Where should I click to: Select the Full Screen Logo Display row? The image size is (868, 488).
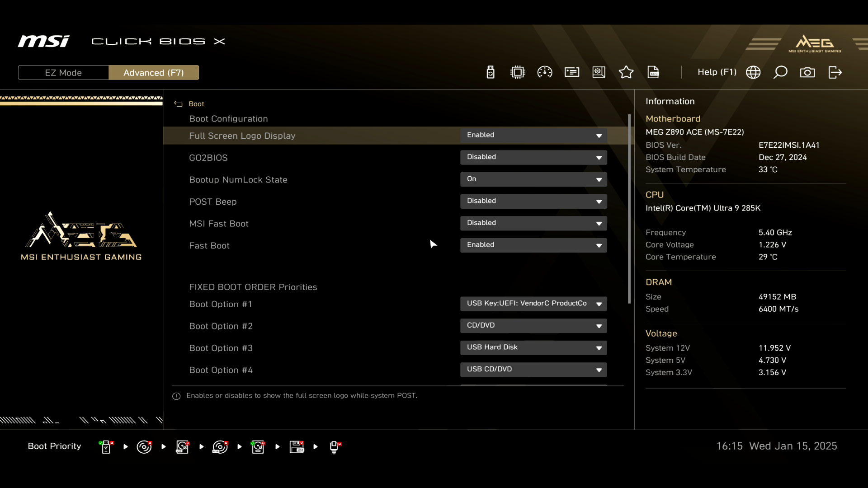coord(242,136)
